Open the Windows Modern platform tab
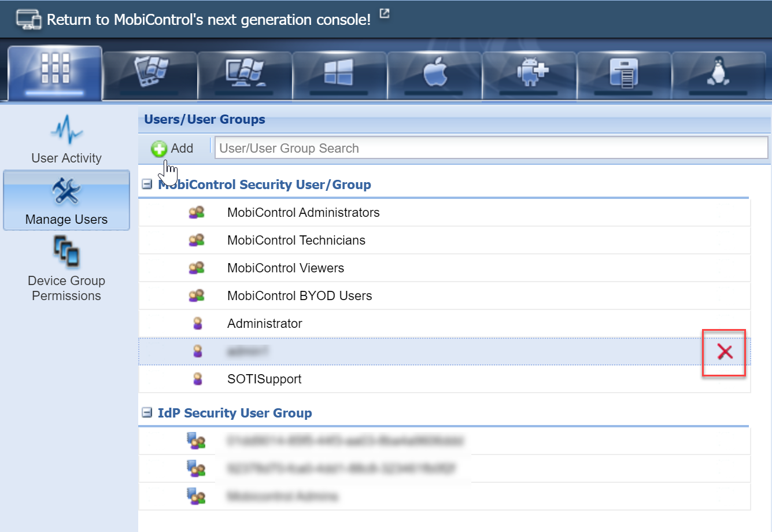 point(339,73)
